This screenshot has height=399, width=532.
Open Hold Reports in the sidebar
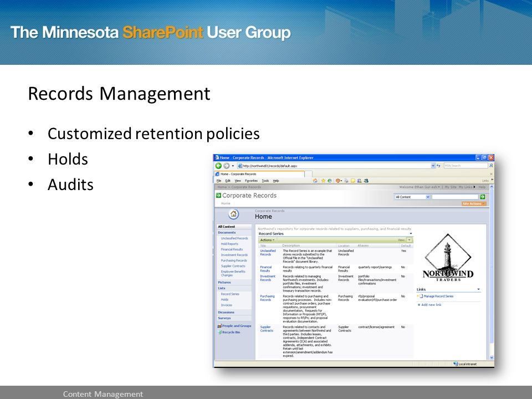(x=229, y=244)
